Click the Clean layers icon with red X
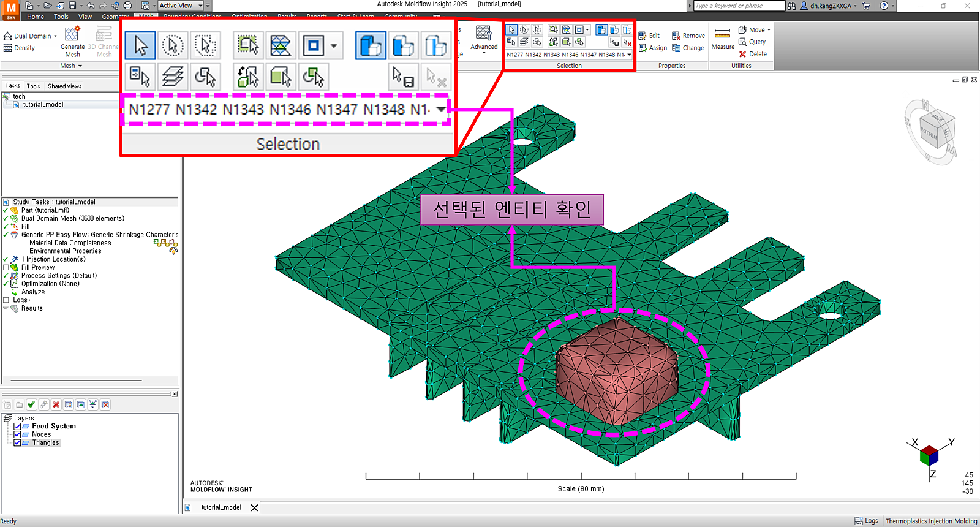This screenshot has width=980, height=527. 105,404
